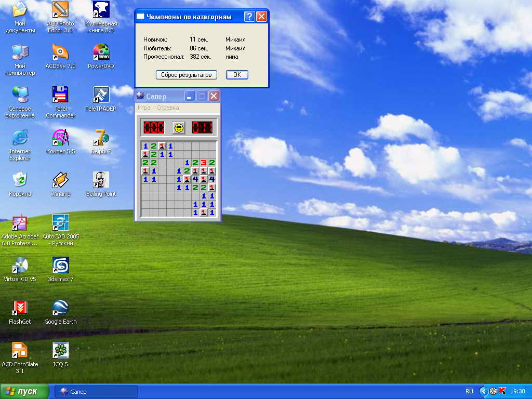Click the пуск Start button
532x399 pixels.
click(x=24, y=392)
